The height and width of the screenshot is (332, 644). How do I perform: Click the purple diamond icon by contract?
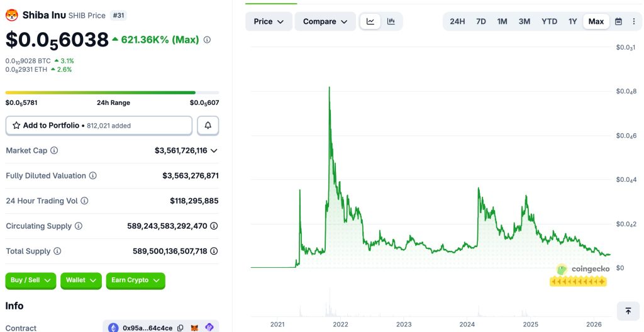[209, 328]
